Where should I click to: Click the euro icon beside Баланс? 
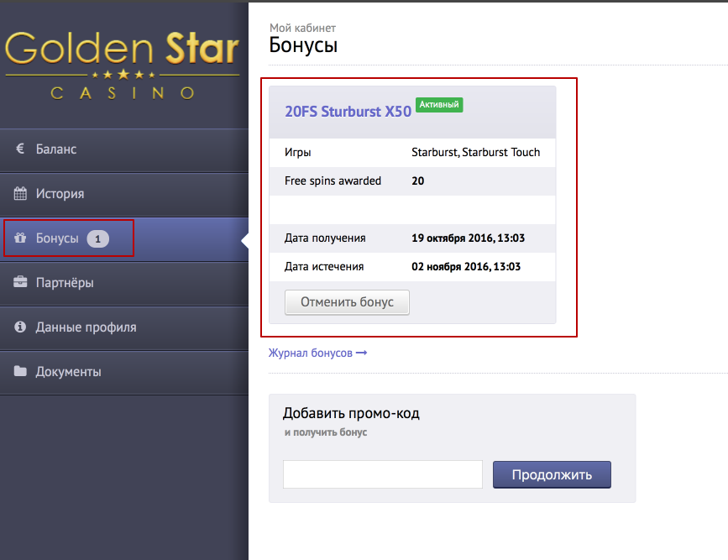click(x=20, y=149)
